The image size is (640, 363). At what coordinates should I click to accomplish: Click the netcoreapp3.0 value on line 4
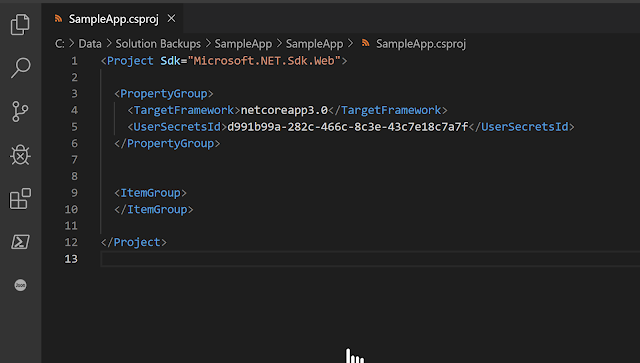[x=284, y=110]
